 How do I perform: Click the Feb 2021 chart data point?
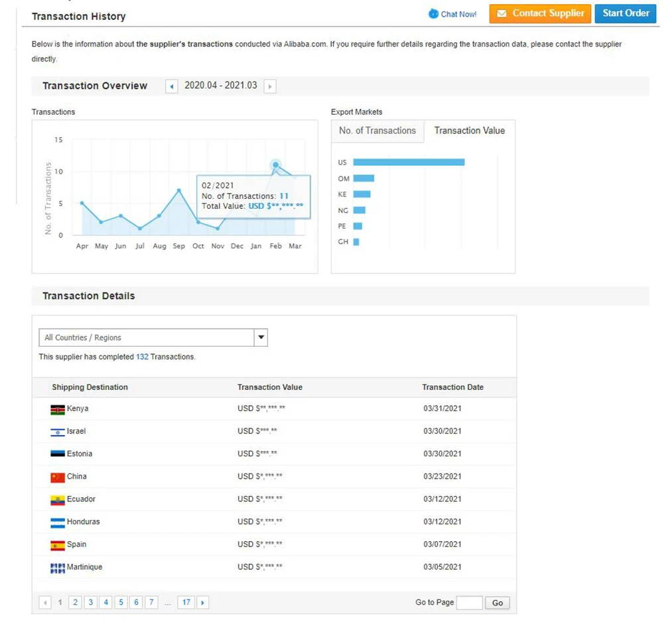[275, 165]
